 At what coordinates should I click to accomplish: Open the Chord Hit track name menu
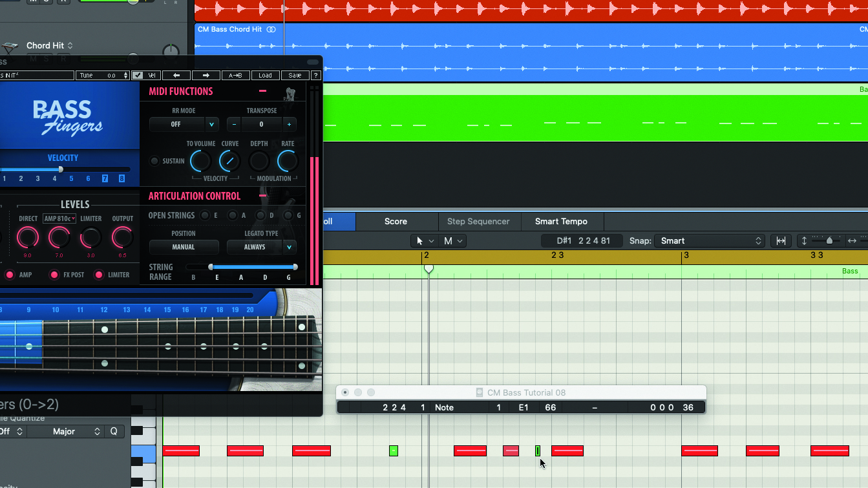[x=50, y=46]
